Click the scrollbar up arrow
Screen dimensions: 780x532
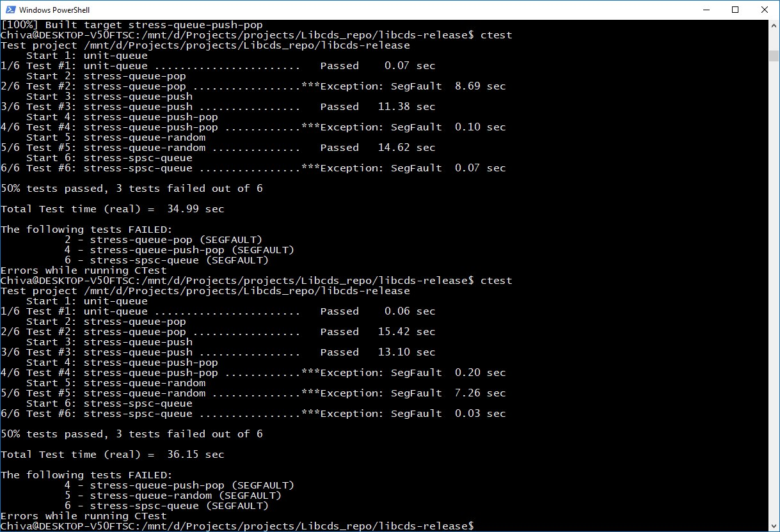(x=774, y=26)
